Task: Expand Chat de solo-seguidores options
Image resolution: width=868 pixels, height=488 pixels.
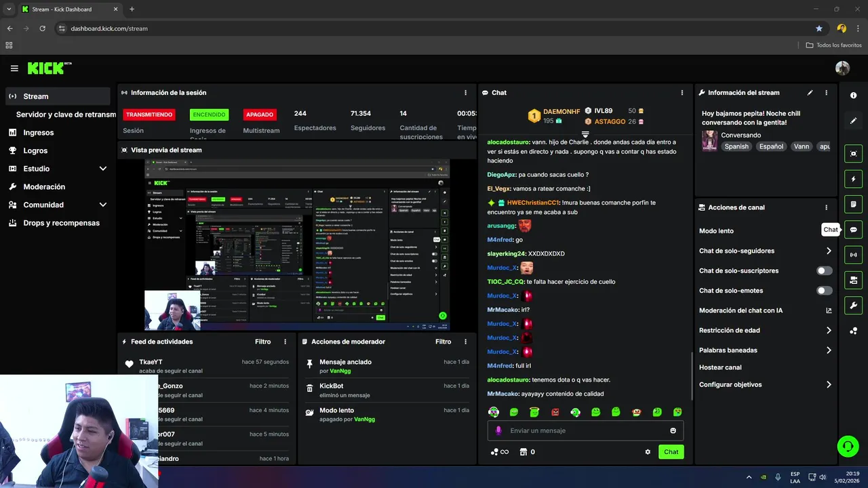Action: coord(829,251)
